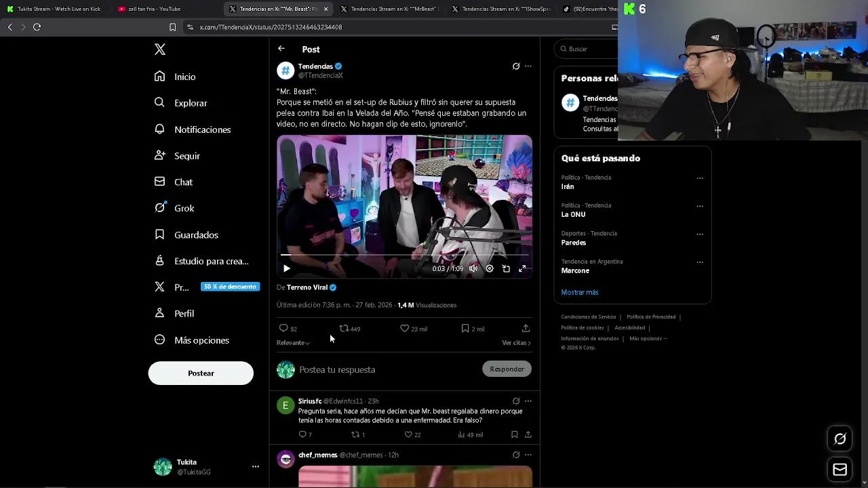This screenshot has height=488, width=868.
Task: Open Chat in sidebar
Action: point(174,182)
